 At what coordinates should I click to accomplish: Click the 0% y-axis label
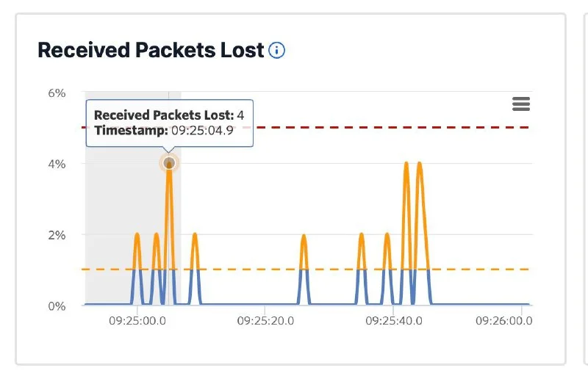tap(57, 305)
